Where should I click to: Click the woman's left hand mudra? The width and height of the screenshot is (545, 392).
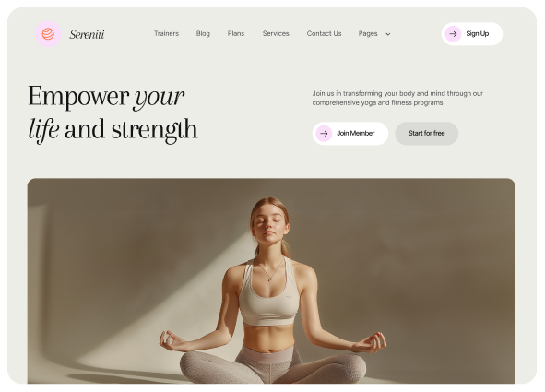372,342
